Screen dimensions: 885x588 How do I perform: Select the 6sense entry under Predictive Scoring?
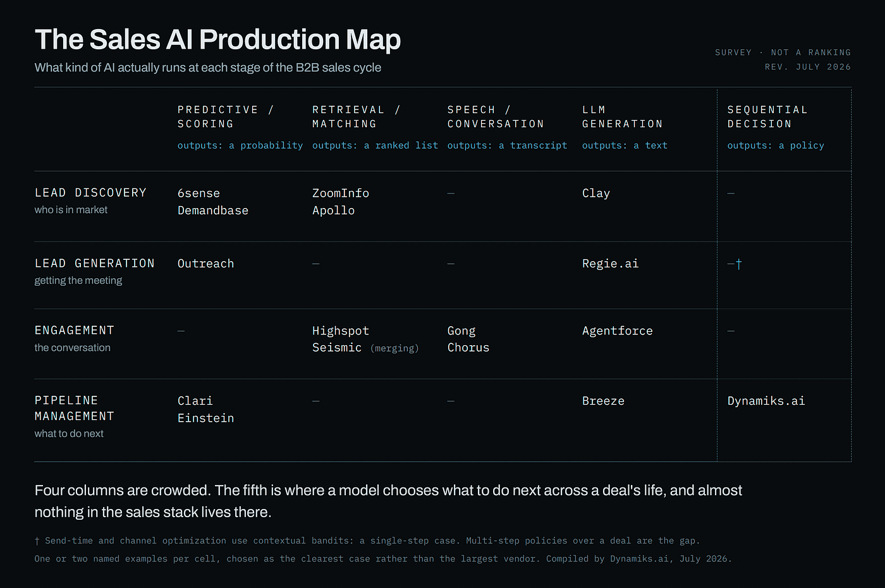tap(198, 193)
